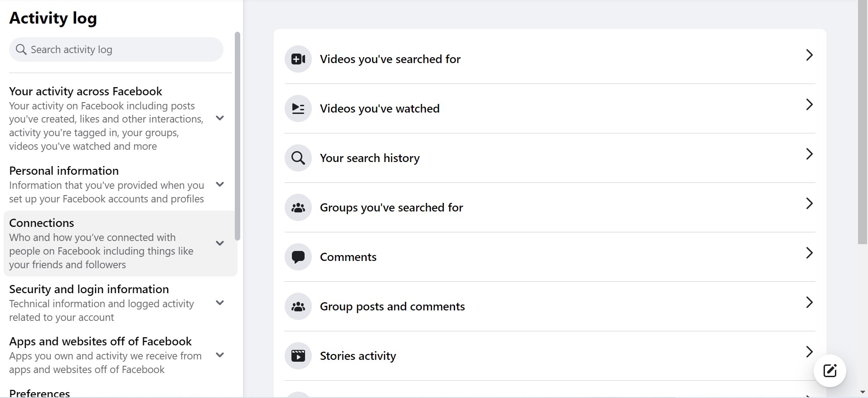Click the magnifier icon beside Your search history
The width and height of the screenshot is (868, 398).
click(x=298, y=158)
